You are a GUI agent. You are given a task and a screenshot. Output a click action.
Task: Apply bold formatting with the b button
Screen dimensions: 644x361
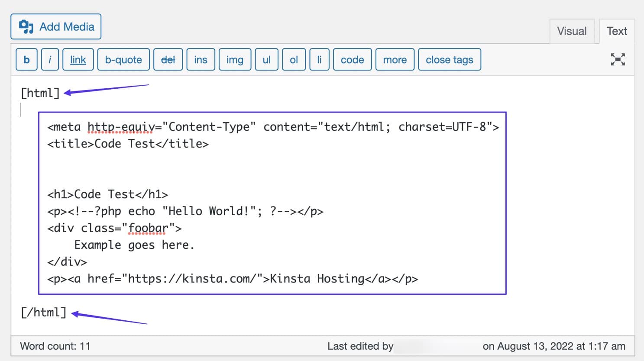click(26, 59)
